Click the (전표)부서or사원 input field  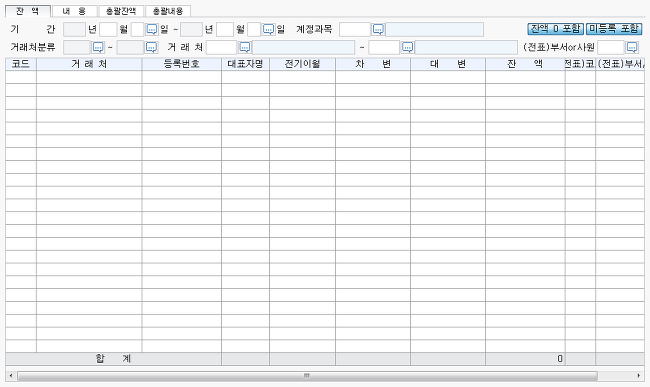click(611, 48)
